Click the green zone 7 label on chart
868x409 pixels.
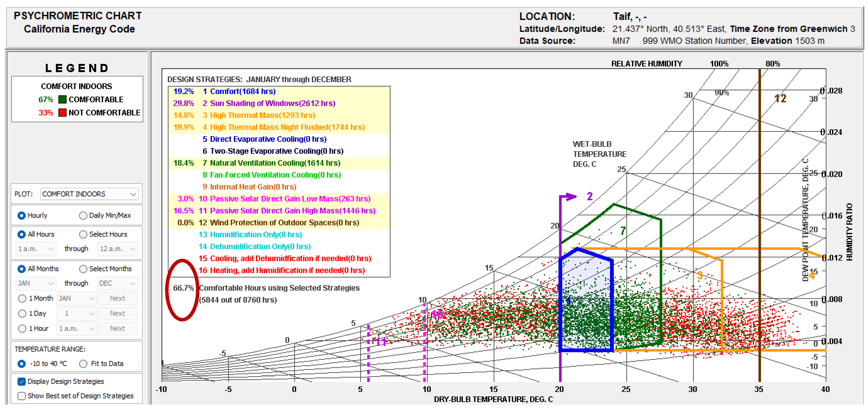click(623, 231)
